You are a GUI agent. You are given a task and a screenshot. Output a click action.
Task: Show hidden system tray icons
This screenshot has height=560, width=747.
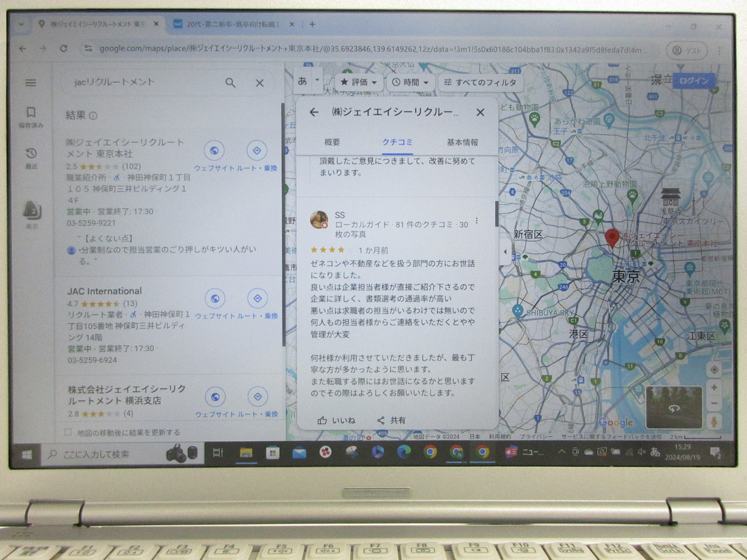pos(562,451)
